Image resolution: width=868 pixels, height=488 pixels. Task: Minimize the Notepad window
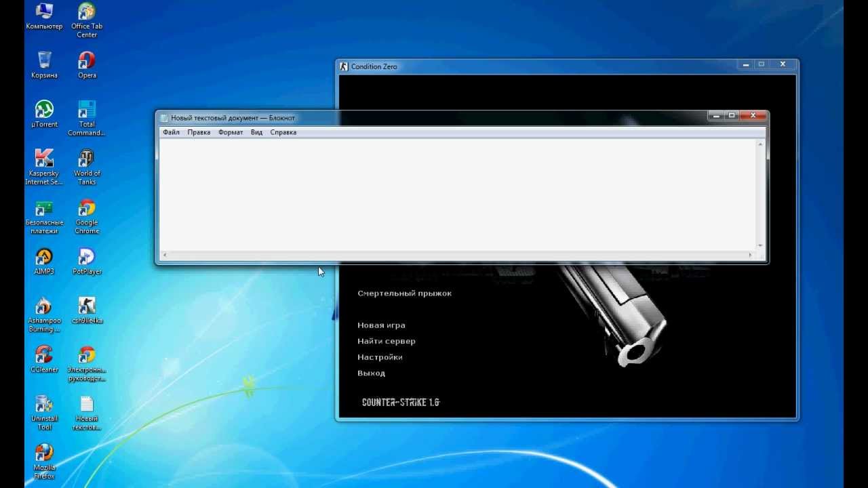point(717,116)
